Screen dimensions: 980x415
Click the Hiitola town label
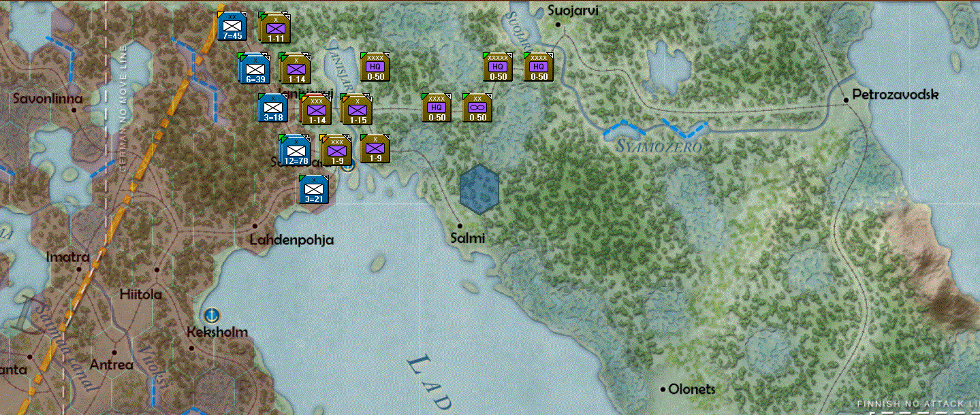pos(141,295)
